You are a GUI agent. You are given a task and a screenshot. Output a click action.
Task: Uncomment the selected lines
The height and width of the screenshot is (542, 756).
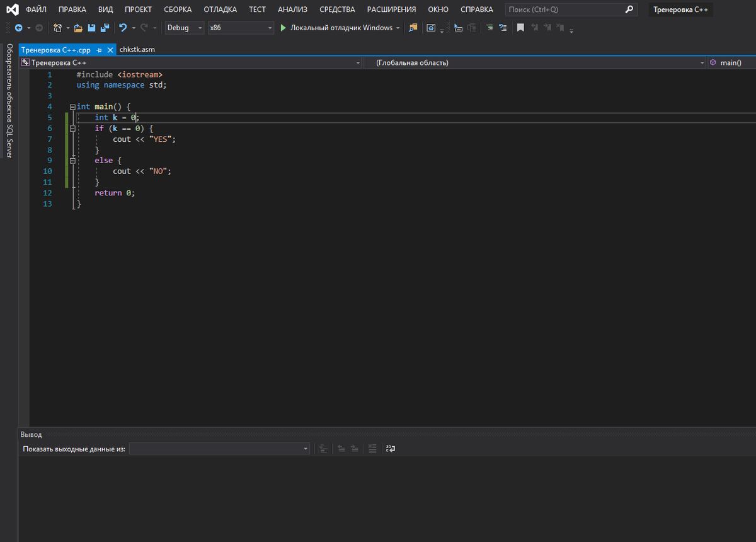(503, 28)
